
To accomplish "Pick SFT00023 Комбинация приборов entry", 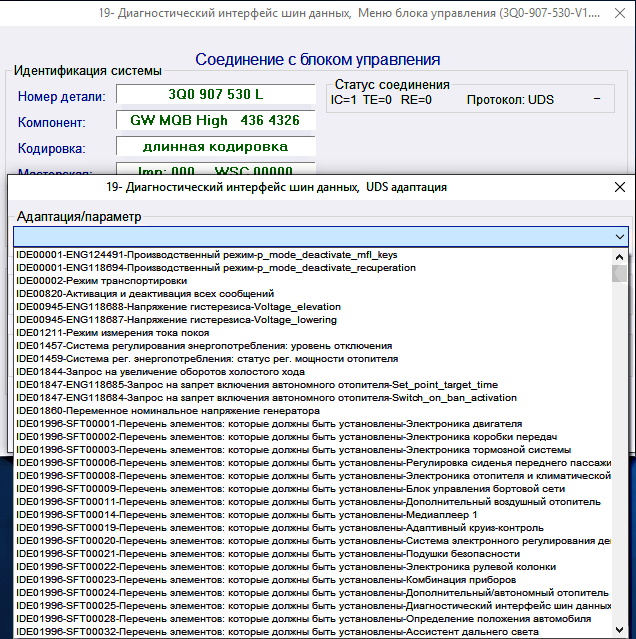I will [x=266, y=580].
